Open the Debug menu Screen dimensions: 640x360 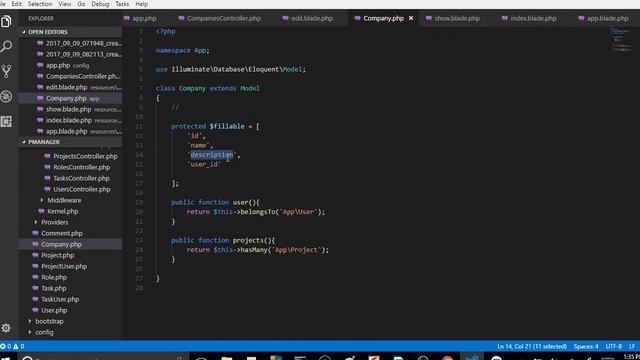click(x=100, y=4)
